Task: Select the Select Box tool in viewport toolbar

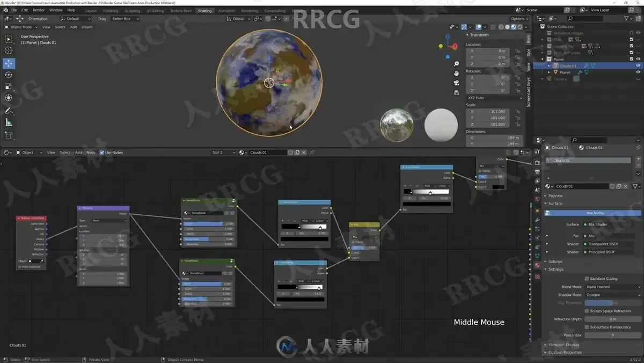Action: tap(9, 39)
